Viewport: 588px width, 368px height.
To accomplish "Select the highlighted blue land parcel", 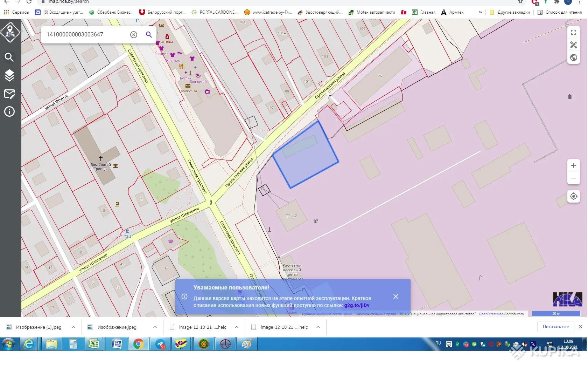I will pos(306,155).
